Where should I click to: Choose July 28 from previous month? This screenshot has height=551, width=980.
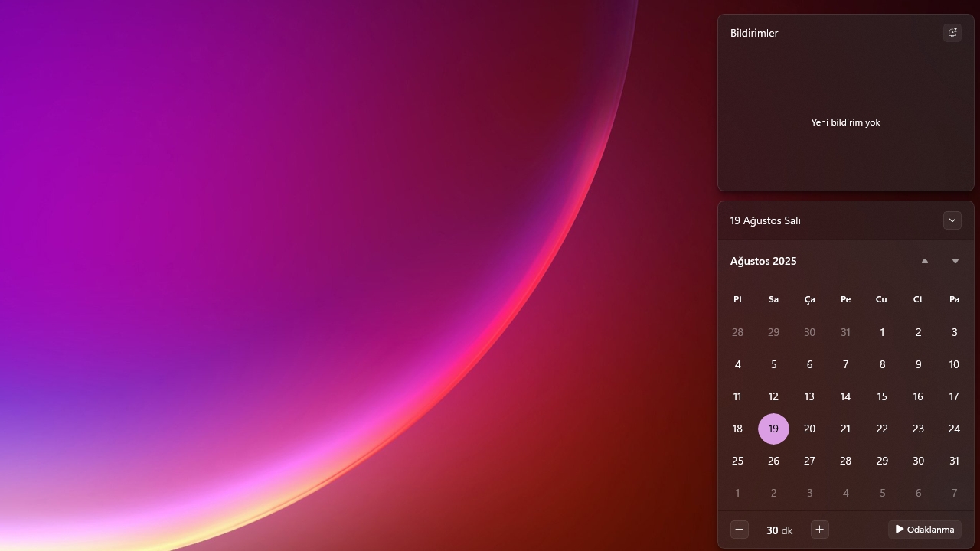737,332
